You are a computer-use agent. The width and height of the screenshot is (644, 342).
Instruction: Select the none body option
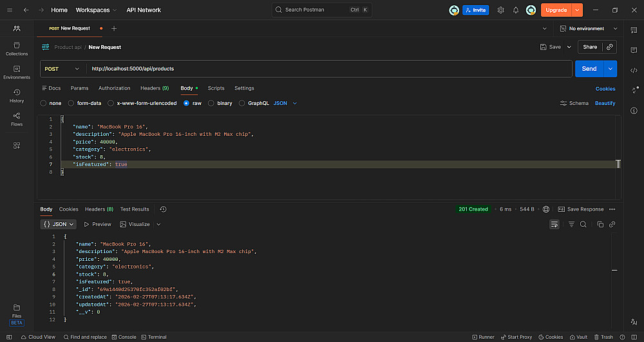pos(43,103)
